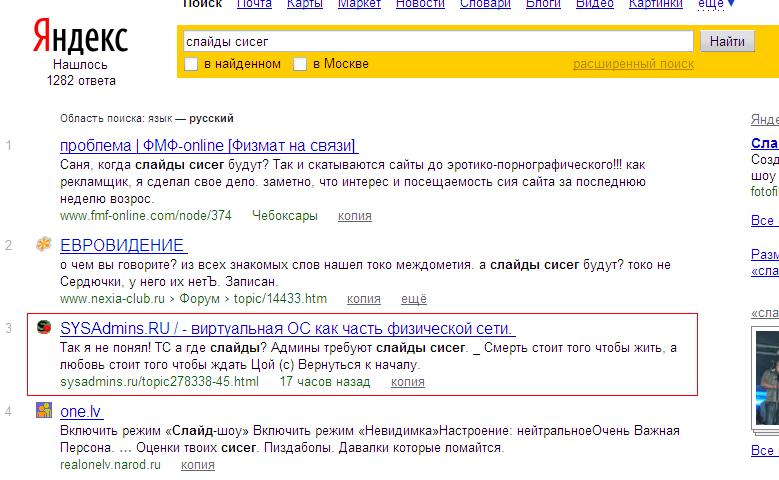Select Словари in top navigation

point(485,4)
